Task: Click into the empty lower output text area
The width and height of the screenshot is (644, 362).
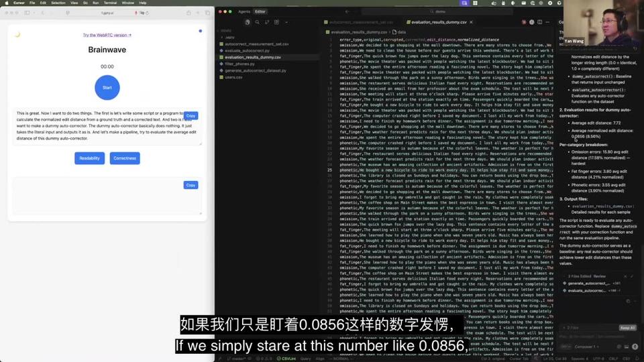Action: tap(107, 196)
